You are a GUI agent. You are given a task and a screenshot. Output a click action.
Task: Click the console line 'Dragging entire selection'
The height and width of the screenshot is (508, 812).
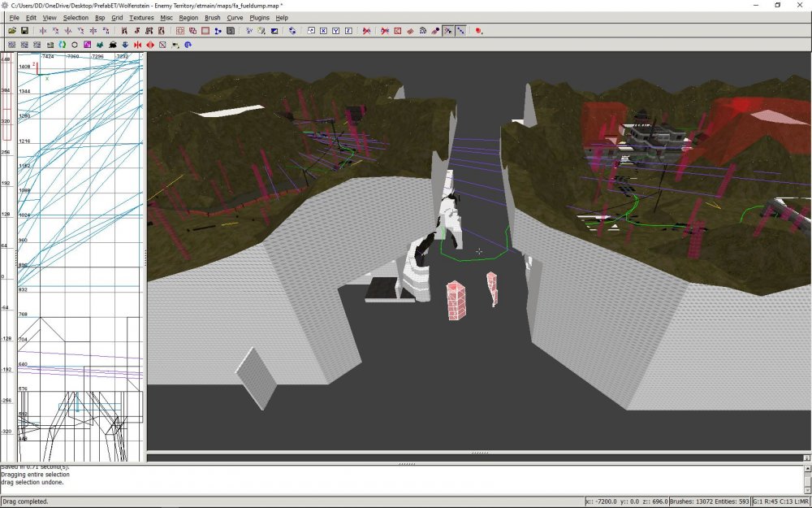coord(35,475)
